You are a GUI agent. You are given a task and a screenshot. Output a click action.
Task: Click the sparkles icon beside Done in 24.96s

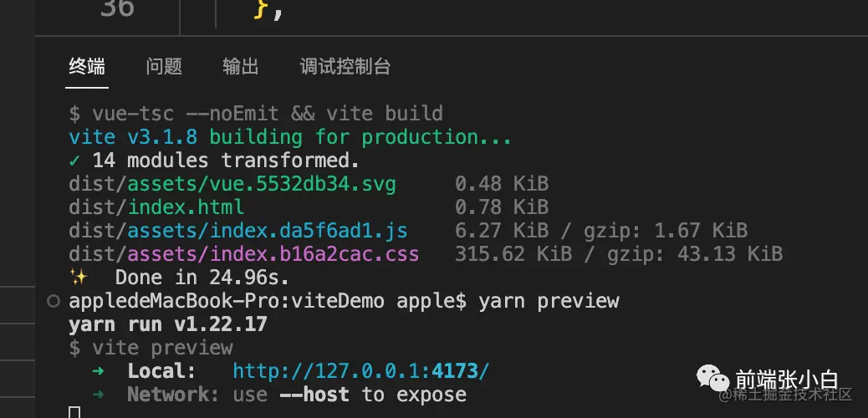point(78,277)
